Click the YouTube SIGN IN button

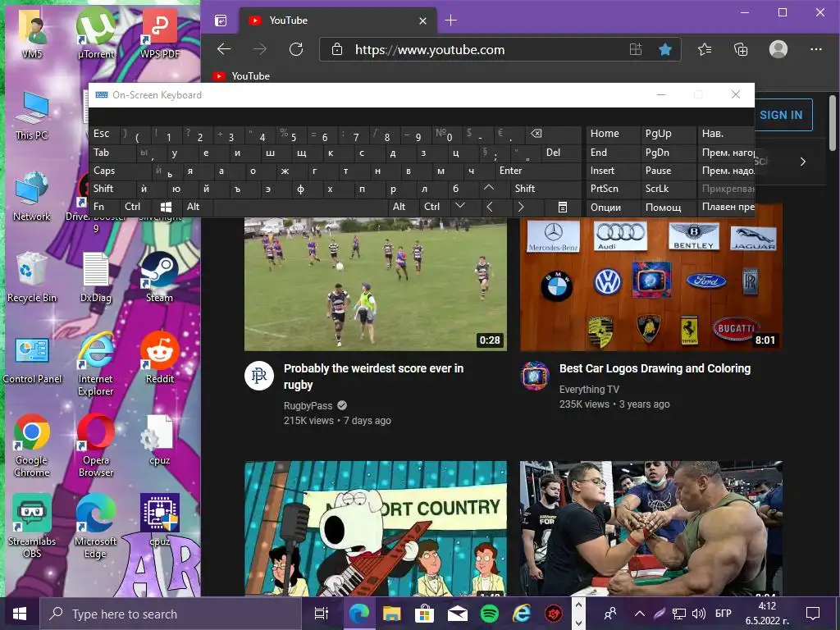pos(781,115)
